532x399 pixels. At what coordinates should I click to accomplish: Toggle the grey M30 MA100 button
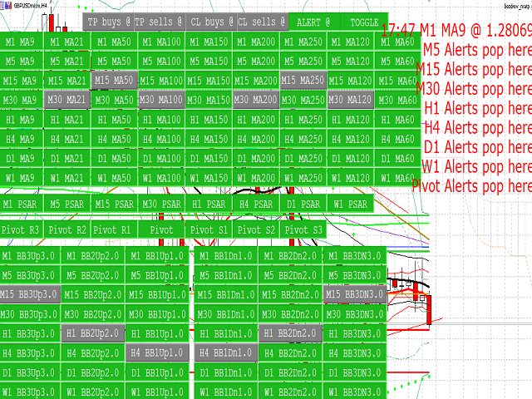tap(161, 100)
